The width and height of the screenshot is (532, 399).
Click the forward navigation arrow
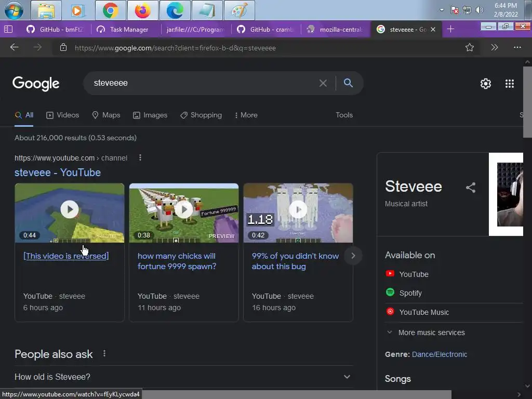click(37, 47)
